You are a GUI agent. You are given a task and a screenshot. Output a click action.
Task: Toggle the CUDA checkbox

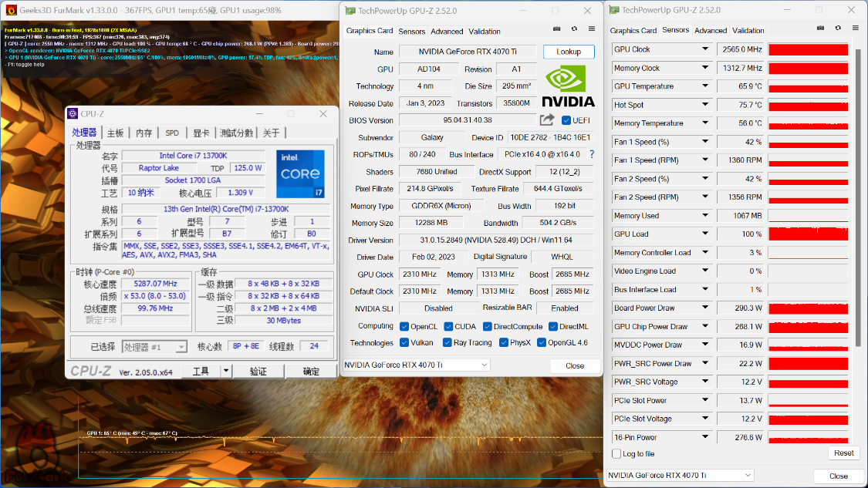pyautogui.click(x=448, y=326)
